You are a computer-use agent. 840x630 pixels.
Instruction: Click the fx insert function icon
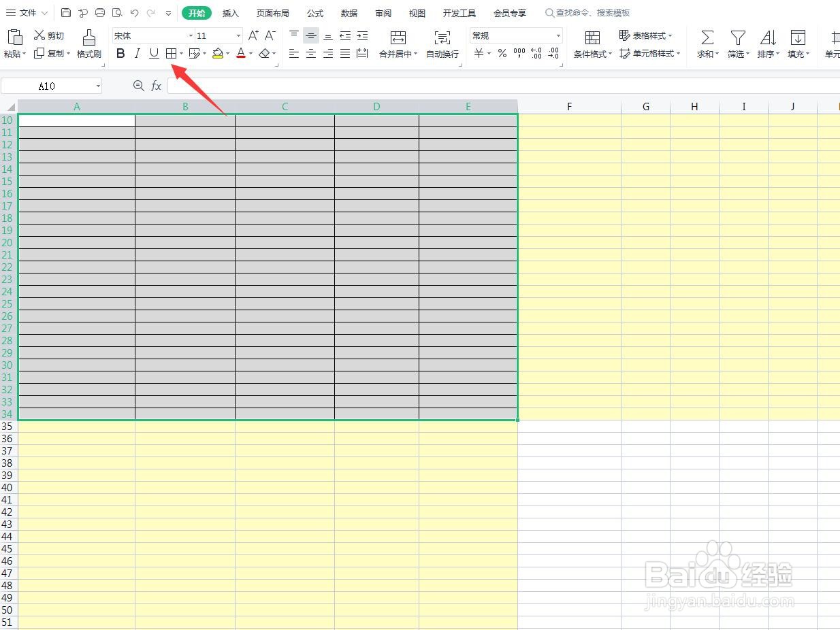click(156, 86)
